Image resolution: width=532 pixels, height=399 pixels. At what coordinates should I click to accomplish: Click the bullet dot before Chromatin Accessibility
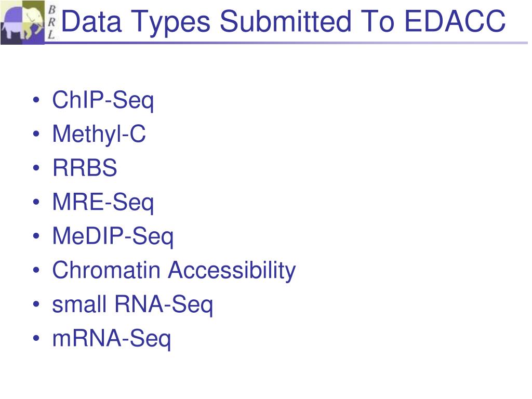tap(36, 270)
